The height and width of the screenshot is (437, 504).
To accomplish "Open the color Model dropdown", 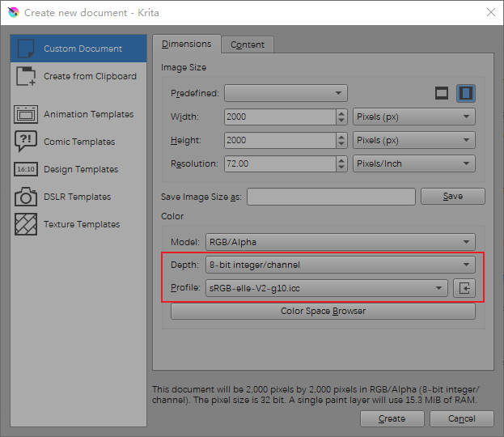I will click(x=339, y=241).
